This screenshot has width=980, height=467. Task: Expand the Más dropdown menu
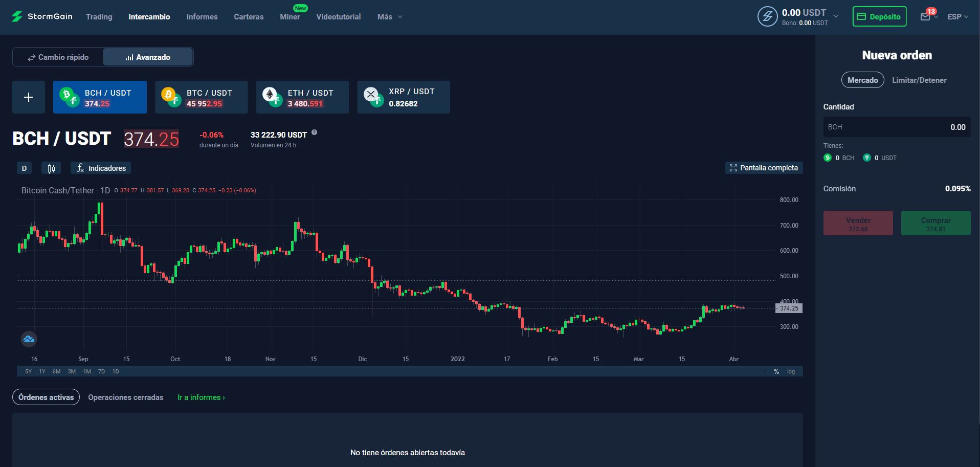pos(390,17)
